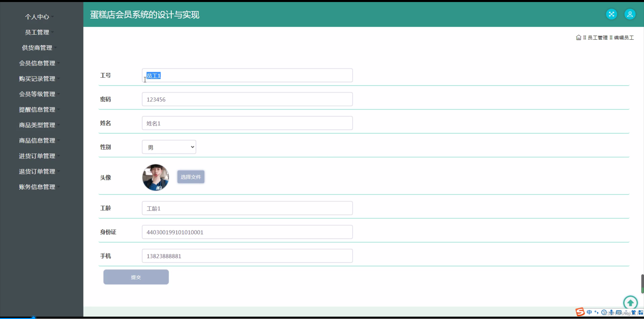The image size is (644, 319).
Task: Click inside the 手机 phone number field
Action: [x=247, y=256]
